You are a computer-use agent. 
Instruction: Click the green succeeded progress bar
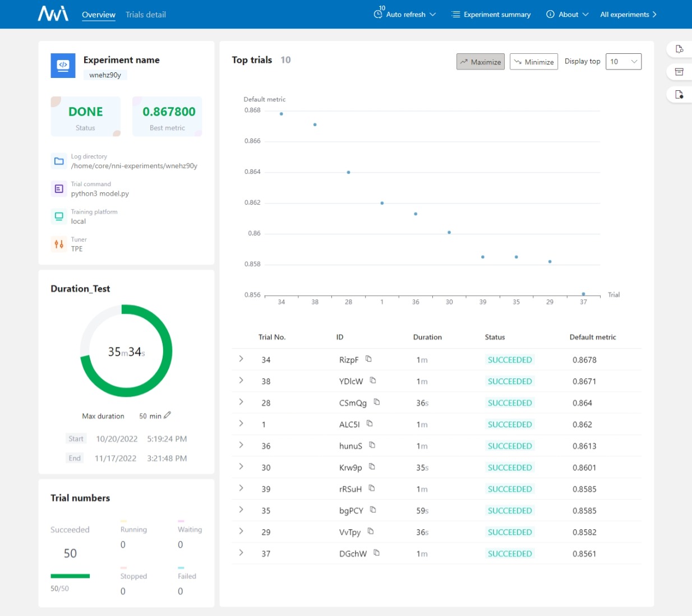pos(70,576)
